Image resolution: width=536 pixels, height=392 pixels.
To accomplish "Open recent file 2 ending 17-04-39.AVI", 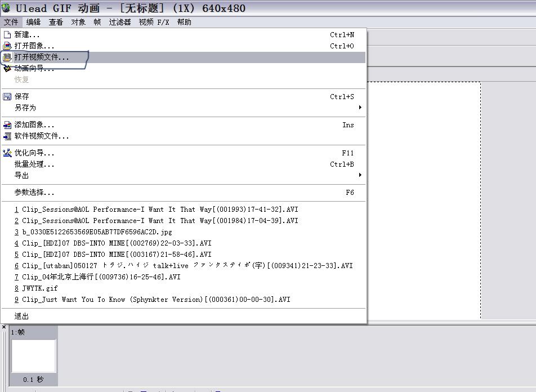I will 184,221.
